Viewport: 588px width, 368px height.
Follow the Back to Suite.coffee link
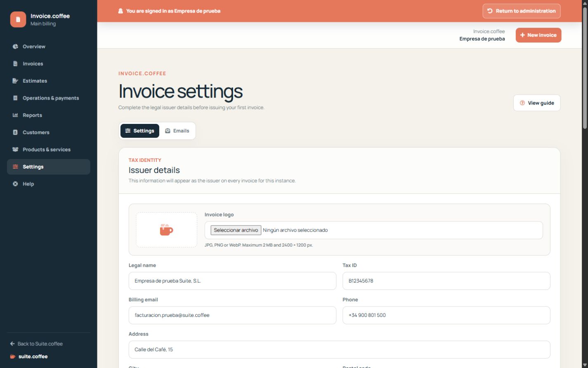(x=36, y=344)
